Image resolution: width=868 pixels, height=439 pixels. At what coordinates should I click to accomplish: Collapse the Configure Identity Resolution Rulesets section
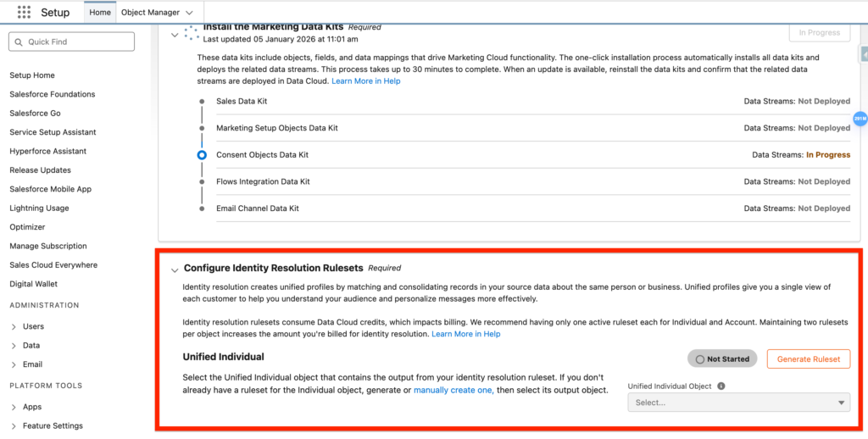point(175,270)
